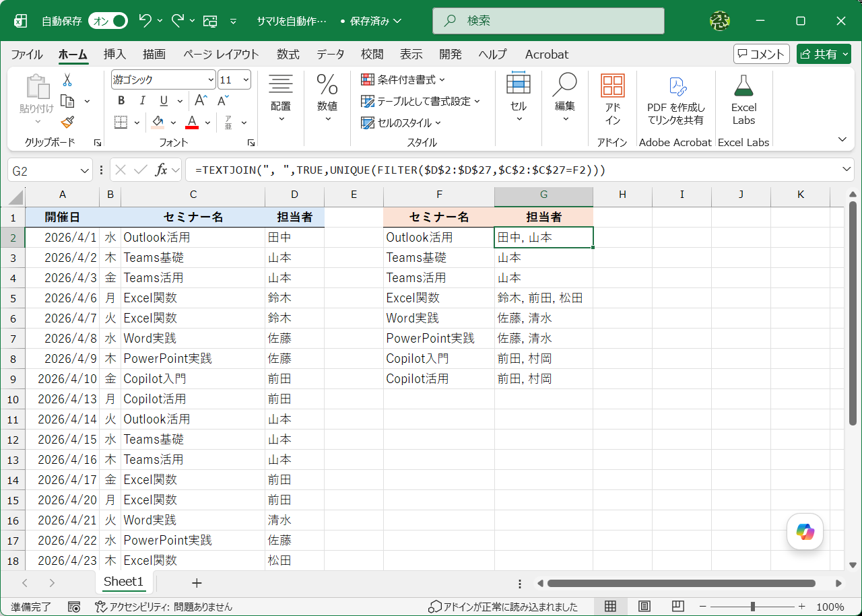Switch to the 数式 tab
This screenshot has width=862, height=616.
[288, 55]
